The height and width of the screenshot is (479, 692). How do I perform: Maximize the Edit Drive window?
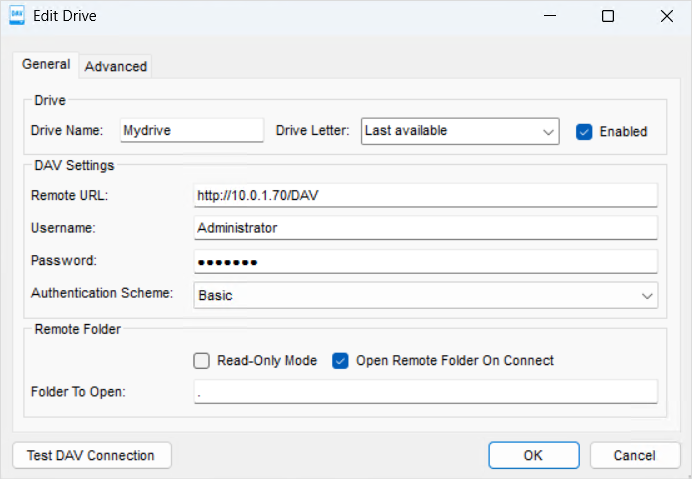coord(608,16)
